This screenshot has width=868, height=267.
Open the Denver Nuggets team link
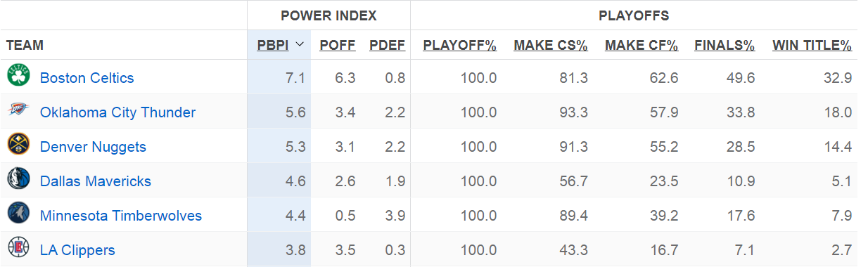94,147
